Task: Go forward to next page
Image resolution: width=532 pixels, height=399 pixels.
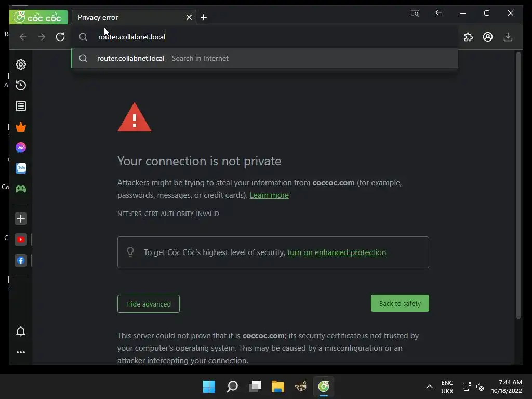Action: (42, 37)
